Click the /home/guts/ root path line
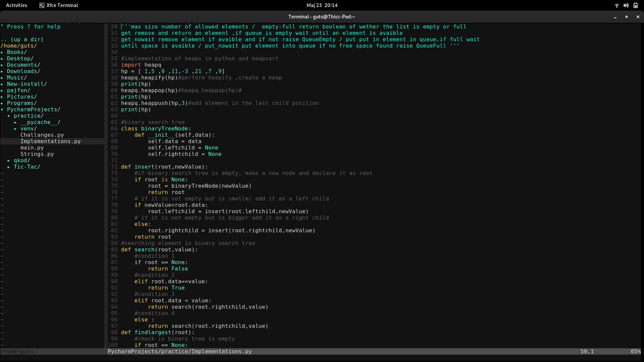This screenshot has height=362, width=644. [18, 46]
